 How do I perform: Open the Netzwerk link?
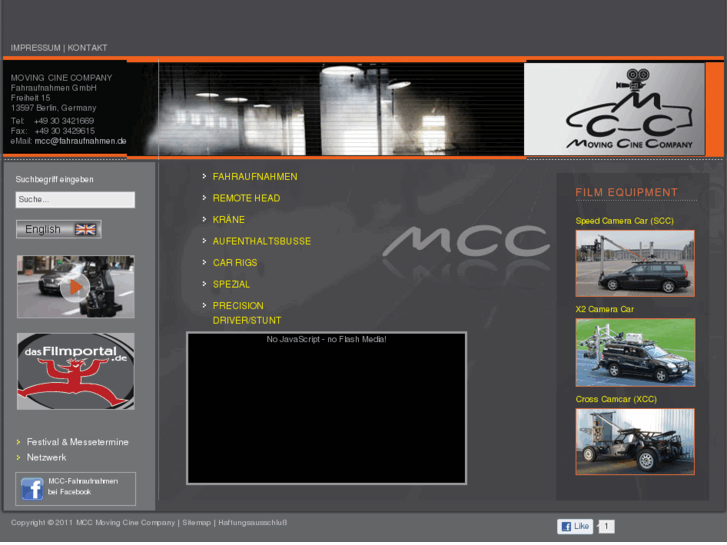coord(46,457)
